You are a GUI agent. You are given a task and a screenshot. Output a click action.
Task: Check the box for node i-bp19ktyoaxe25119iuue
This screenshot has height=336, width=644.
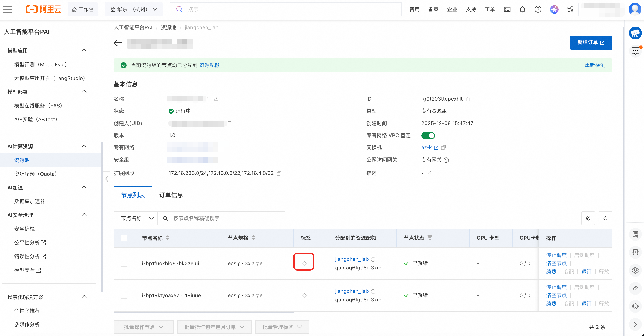124,295
